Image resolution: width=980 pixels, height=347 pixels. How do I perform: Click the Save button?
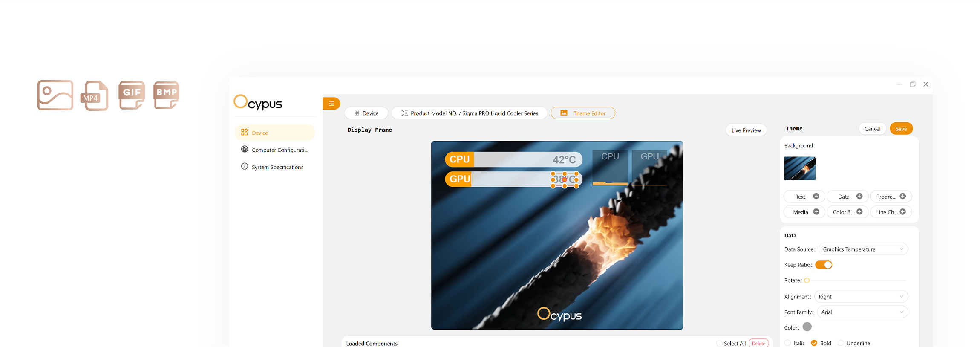[x=901, y=129]
